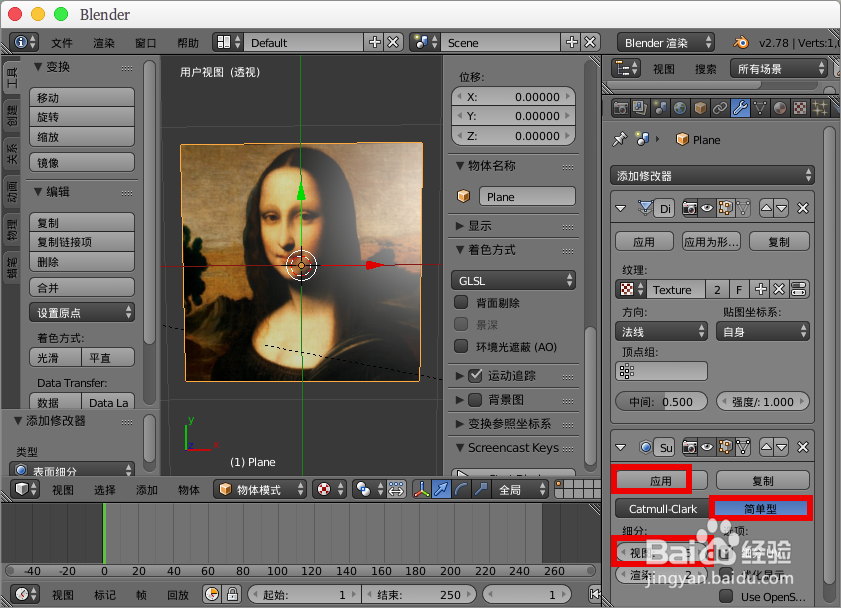Viewport: 841px width, 608px height.
Task: Move the Su subsurf modifier up
Action: pos(767,447)
